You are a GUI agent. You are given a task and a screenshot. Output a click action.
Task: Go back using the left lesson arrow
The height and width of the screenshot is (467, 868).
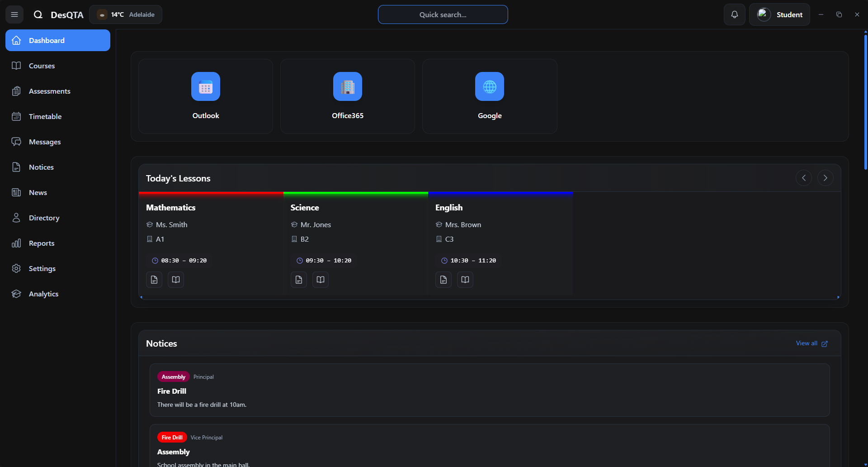803,177
